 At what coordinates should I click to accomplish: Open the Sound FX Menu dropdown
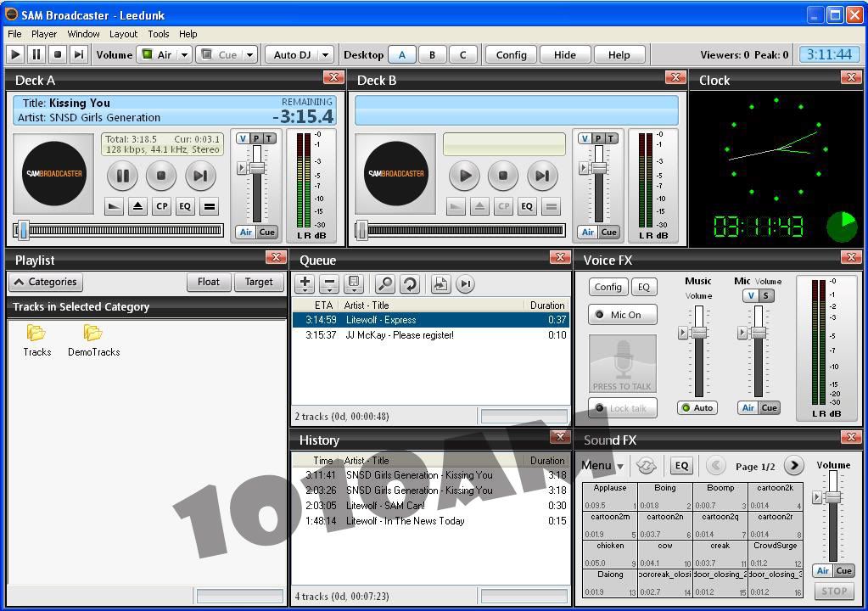pyautogui.click(x=602, y=465)
